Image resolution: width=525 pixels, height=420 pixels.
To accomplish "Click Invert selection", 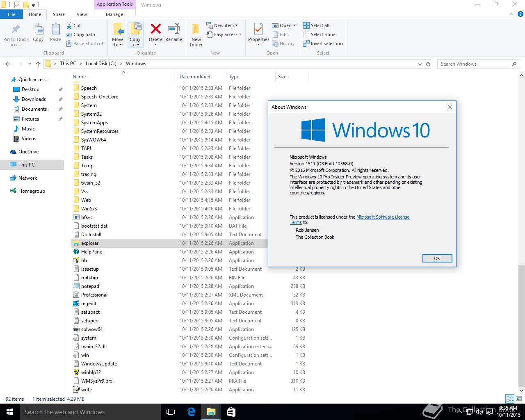I will [323, 43].
